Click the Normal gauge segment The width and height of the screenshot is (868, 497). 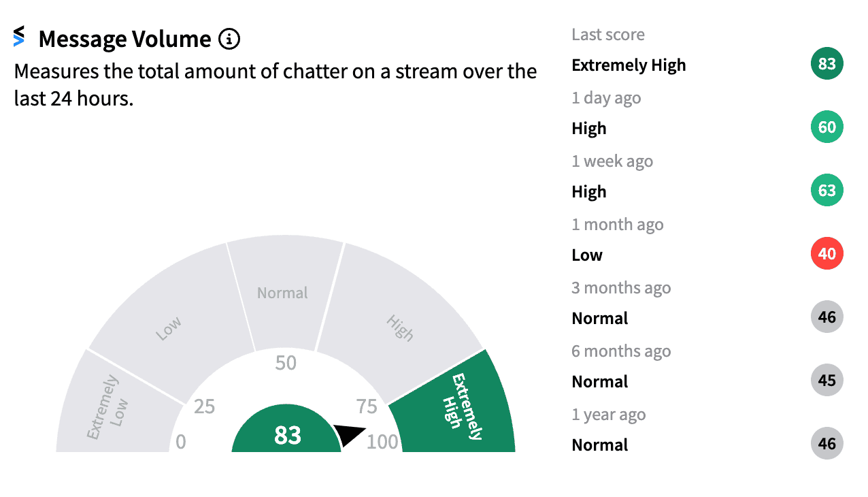click(283, 293)
